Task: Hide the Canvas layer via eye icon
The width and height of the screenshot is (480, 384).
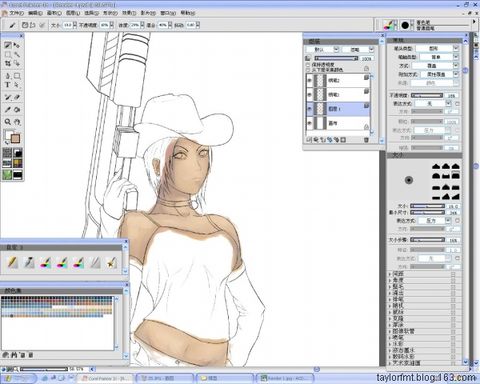Action: [310, 123]
